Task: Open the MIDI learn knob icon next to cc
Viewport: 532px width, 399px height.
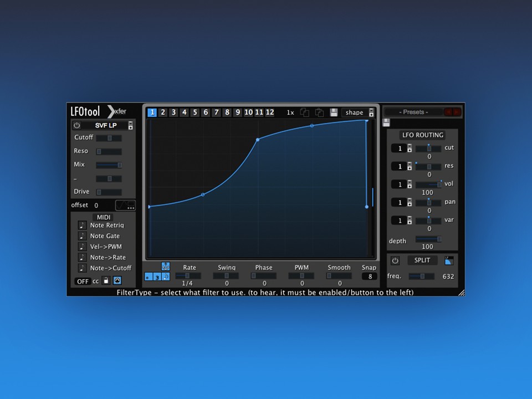Action: [117, 281]
